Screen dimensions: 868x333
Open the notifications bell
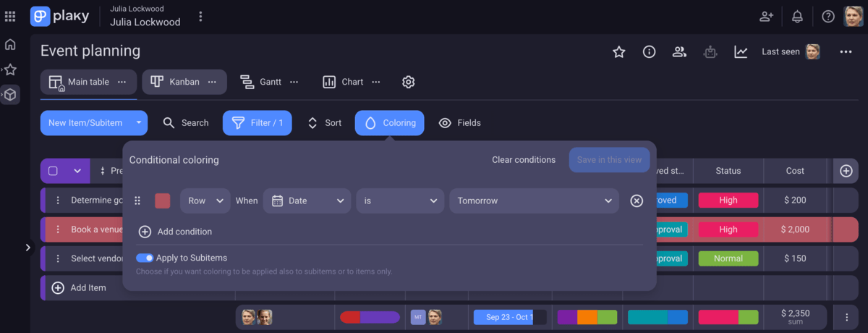coord(797,16)
